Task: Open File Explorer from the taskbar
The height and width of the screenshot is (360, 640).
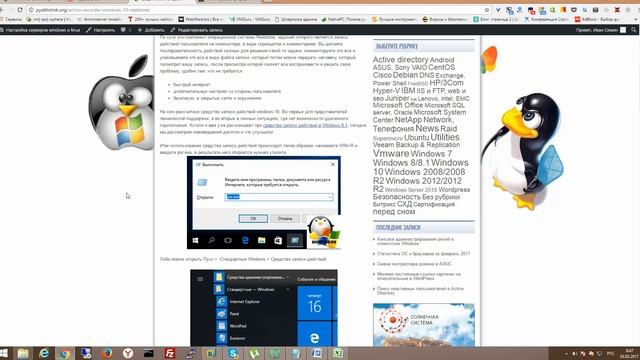Action: pos(23,353)
